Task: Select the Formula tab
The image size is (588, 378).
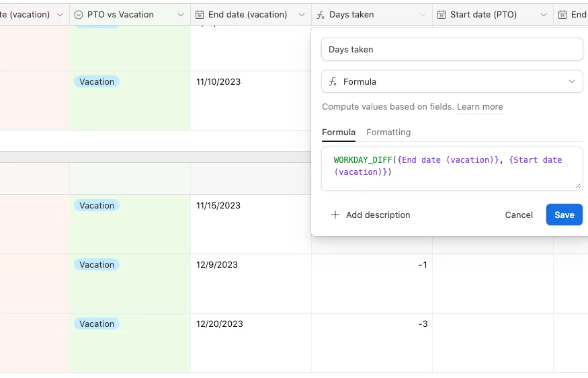Action: pos(339,133)
